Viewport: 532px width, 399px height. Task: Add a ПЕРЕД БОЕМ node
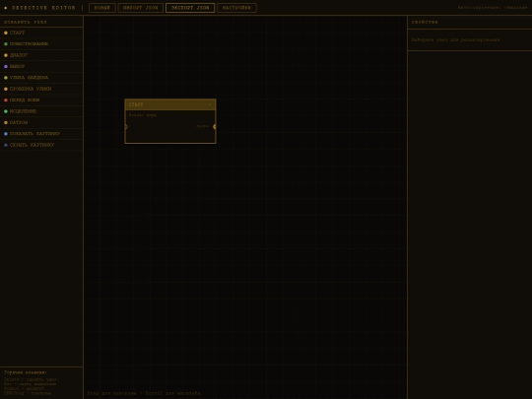[41, 100]
